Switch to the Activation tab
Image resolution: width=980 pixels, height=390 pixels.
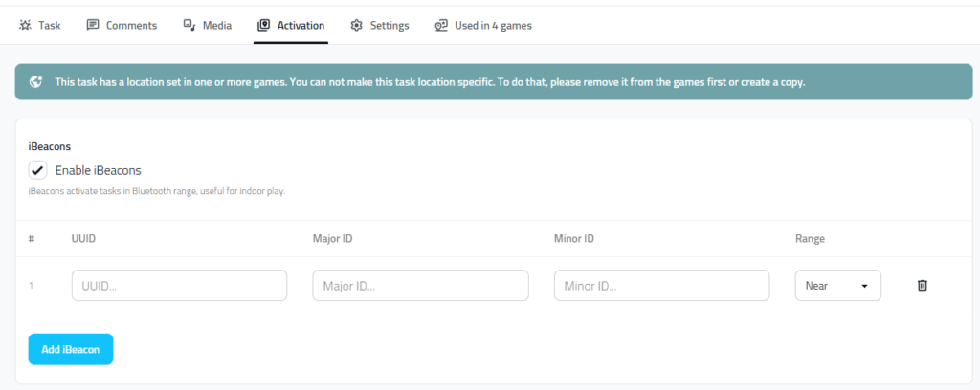coord(292,26)
